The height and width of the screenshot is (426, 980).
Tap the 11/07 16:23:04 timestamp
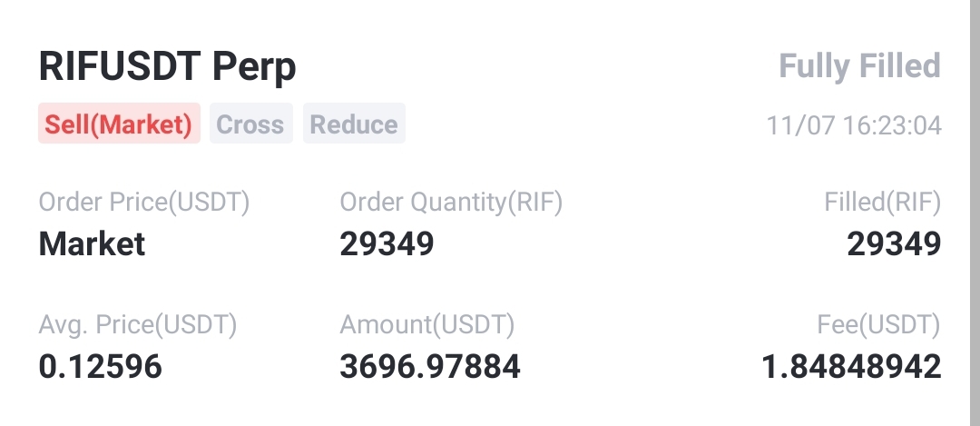coord(854,125)
